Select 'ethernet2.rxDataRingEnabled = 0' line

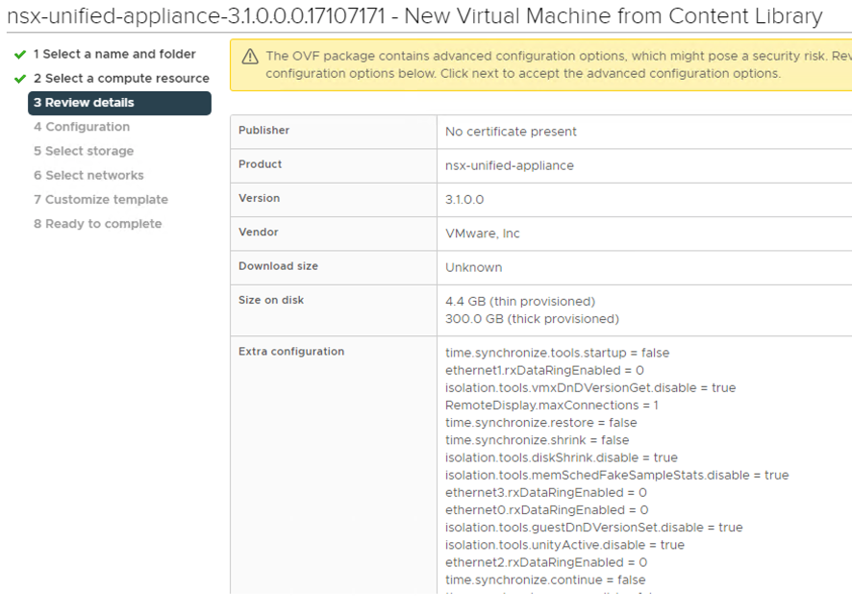point(546,562)
